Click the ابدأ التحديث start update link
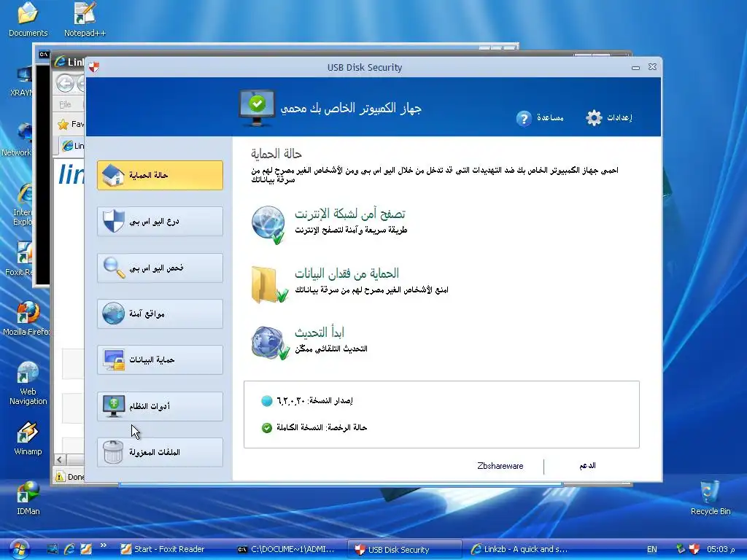This screenshot has height=560, width=747. coord(320,332)
